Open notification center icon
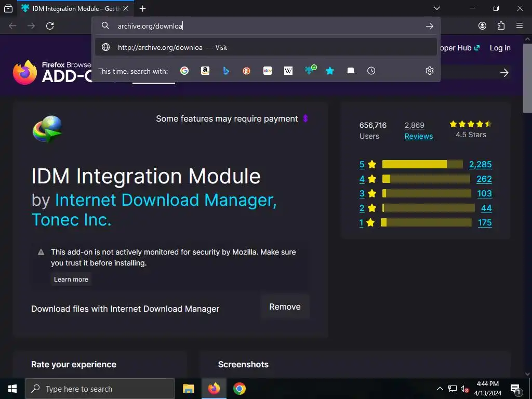The width and height of the screenshot is (532, 399). 516,389
